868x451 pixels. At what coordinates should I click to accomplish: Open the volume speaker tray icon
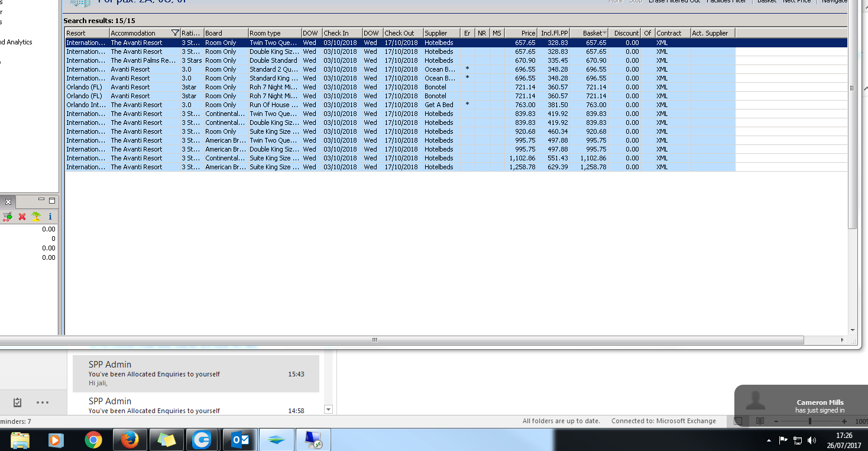tap(811, 440)
